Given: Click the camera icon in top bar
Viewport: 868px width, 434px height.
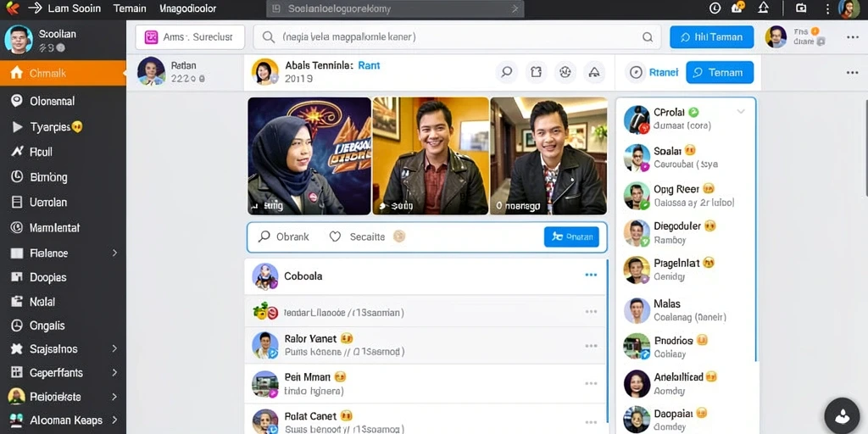Looking at the screenshot, I should pos(801,8).
